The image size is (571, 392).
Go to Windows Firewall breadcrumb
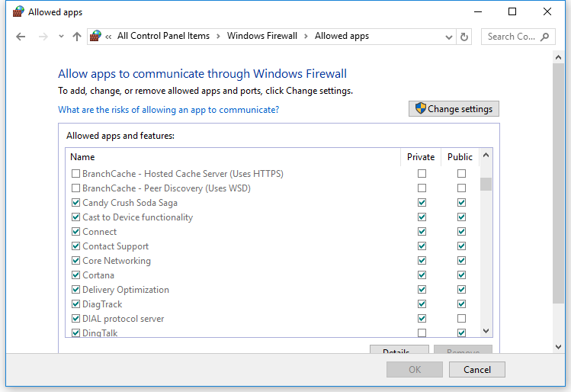pyautogui.click(x=262, y=36)
